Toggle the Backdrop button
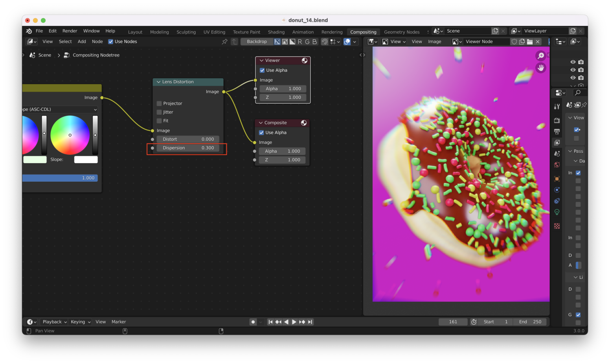 [x=257, y=42]
